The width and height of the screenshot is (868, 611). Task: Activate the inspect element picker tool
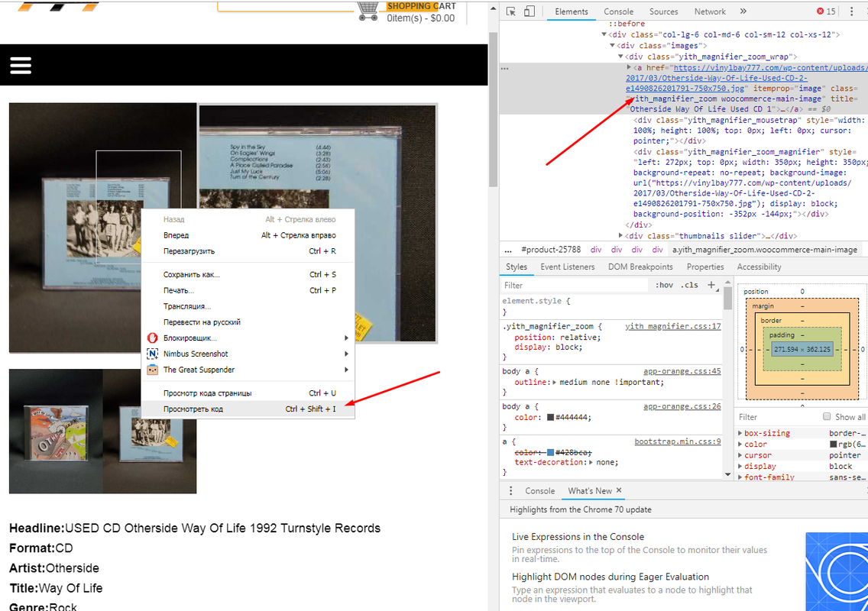point(511,11)
